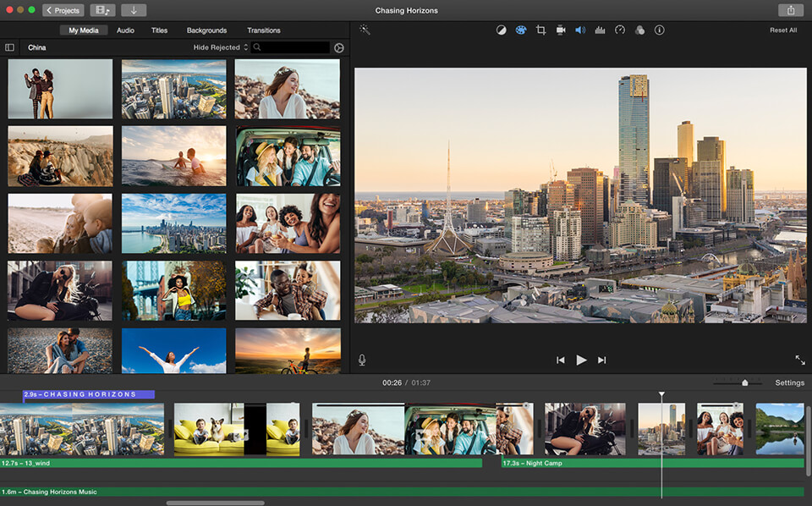Select the Crop tool in the viewer toolbar

click(x=541, y=30)
